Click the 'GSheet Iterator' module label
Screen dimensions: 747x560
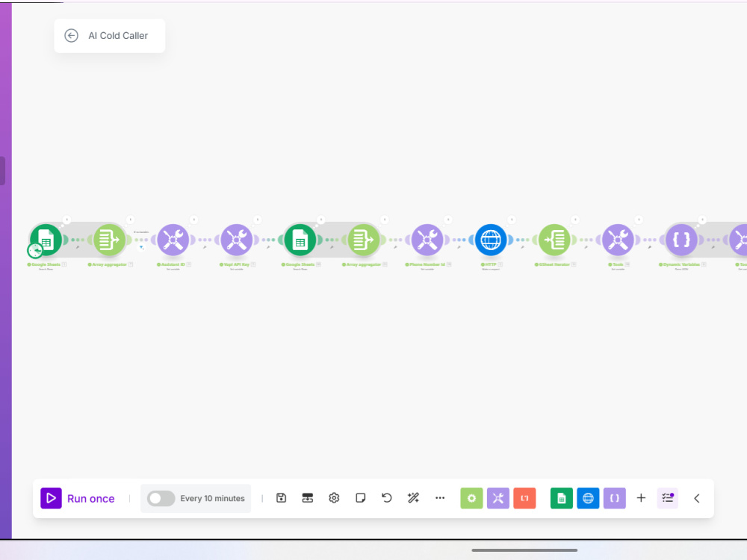pos(554,264)
